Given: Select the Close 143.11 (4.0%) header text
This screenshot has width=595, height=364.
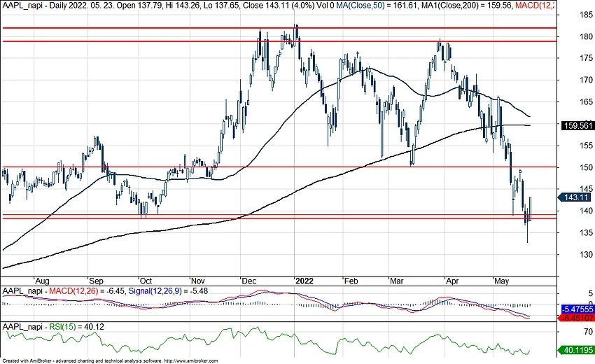Looking at the screenshot, I should [x=277, y=6].
